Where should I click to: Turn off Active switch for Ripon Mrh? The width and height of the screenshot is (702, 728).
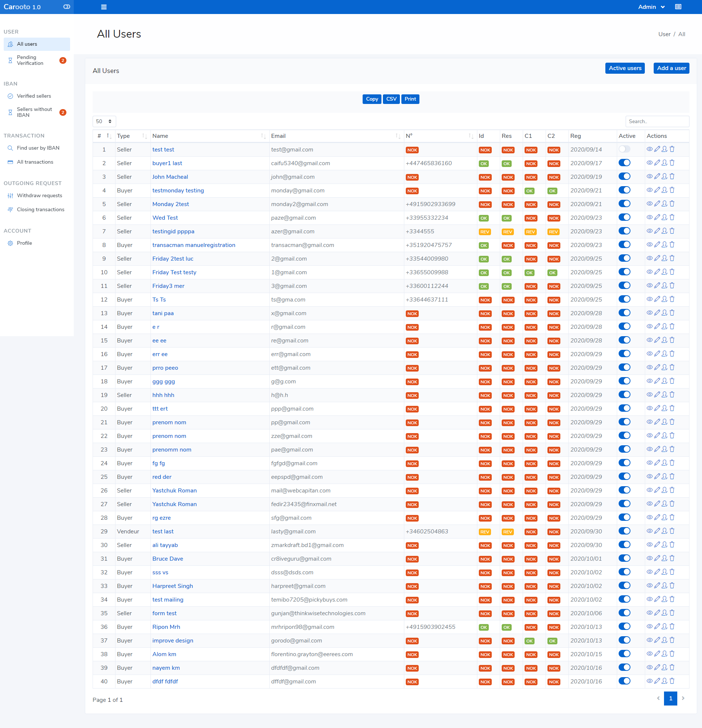pyautogui.click(x=624, y=627)
